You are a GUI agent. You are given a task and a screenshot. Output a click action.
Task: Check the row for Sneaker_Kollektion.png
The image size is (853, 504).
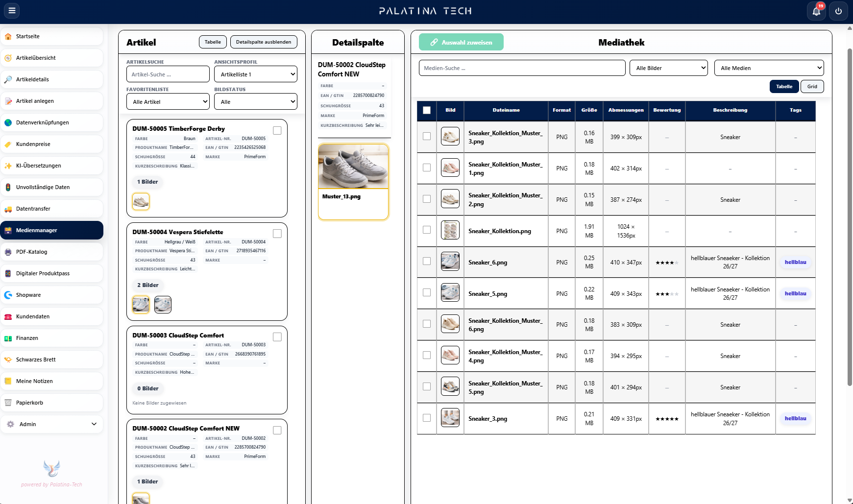pyautogui.click(x=427, y=230)
